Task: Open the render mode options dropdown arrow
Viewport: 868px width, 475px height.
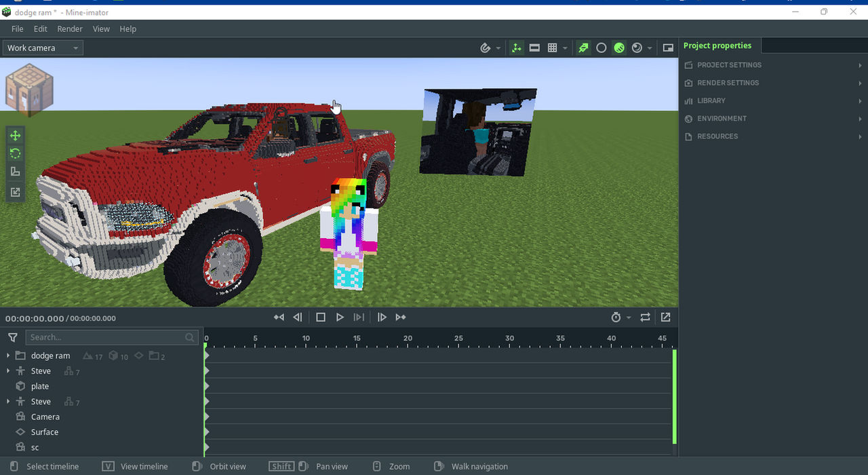Action: pos(650,48)
